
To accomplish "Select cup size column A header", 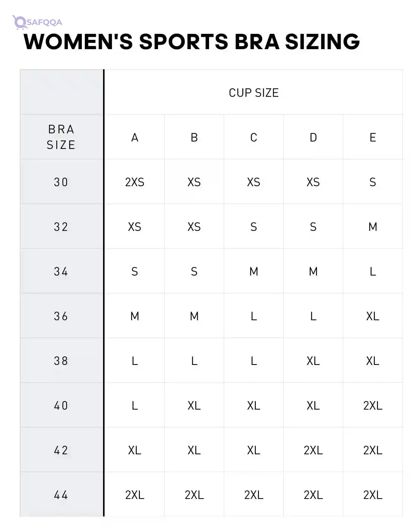I will coord(135,137).
